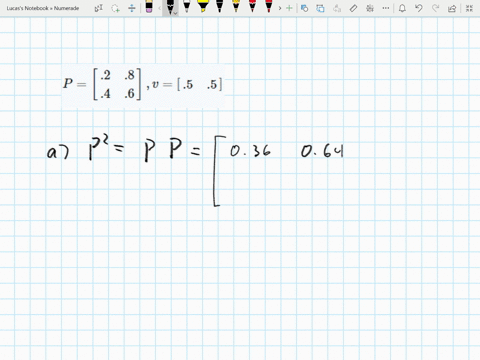Select the red pen beside the scroll-right arrow
480x360 pixels.
[269, 7]
